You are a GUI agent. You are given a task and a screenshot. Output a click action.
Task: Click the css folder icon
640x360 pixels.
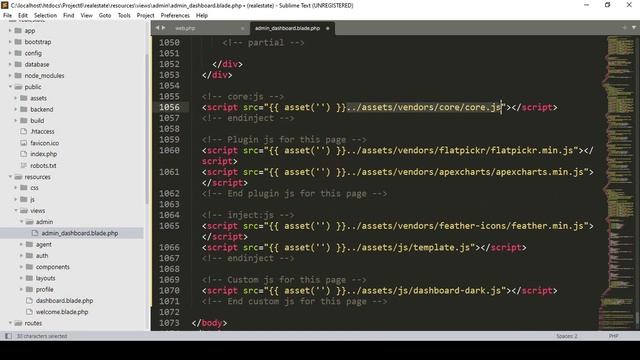pyautogui.click(x=24, y=188)
